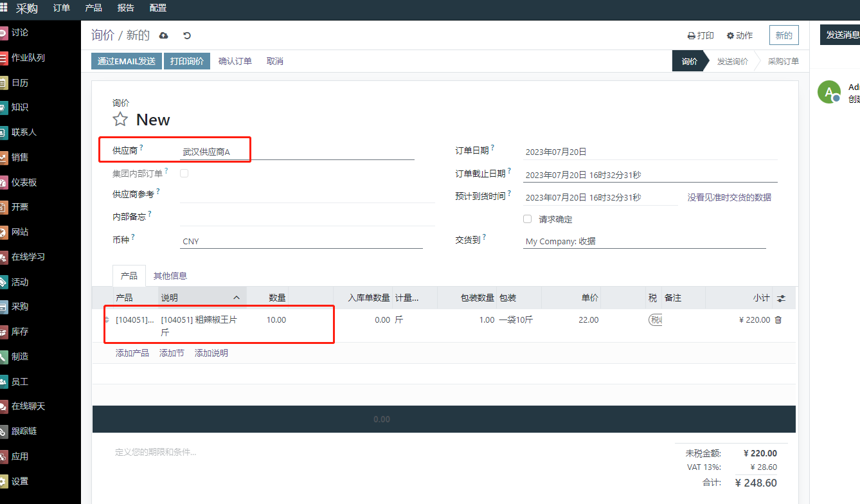Open the 报告 top menu
Screen dimensions: 860x504
(x=126, y=8)
